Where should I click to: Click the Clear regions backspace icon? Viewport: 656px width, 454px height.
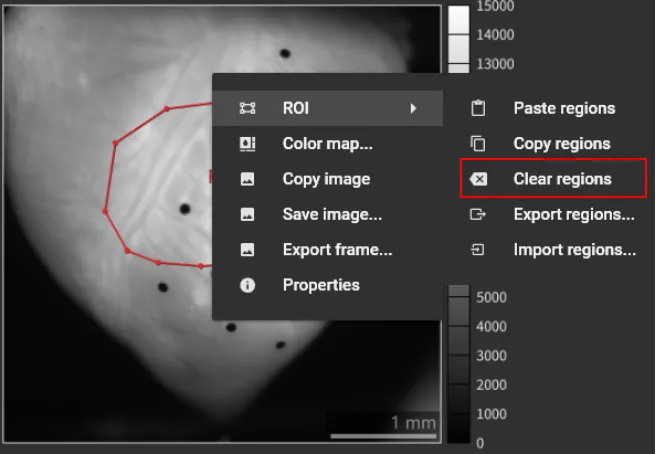click(478, 179)
